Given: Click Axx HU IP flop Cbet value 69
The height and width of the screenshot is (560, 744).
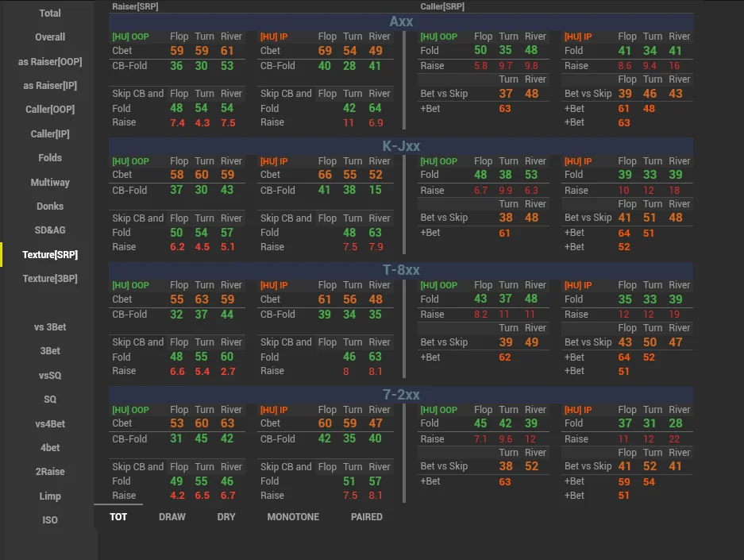Looking at the screenshot, I should tap(325, 51).
